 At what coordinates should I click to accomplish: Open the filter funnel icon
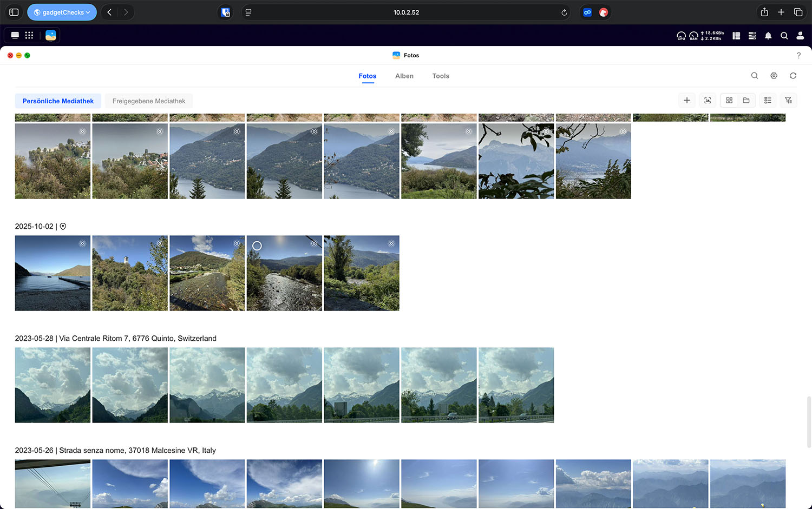[x=788, y=101]
